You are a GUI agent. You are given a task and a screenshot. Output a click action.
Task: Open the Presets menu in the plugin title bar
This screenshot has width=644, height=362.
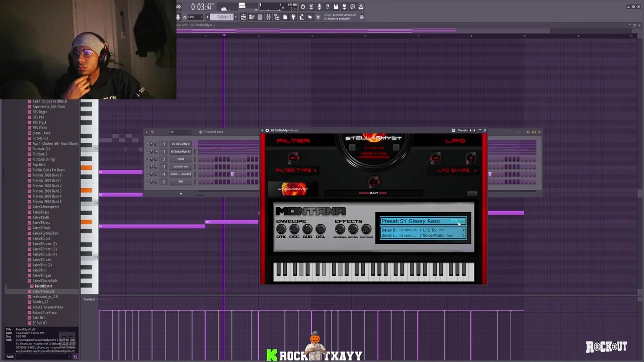tap(463, 130)
